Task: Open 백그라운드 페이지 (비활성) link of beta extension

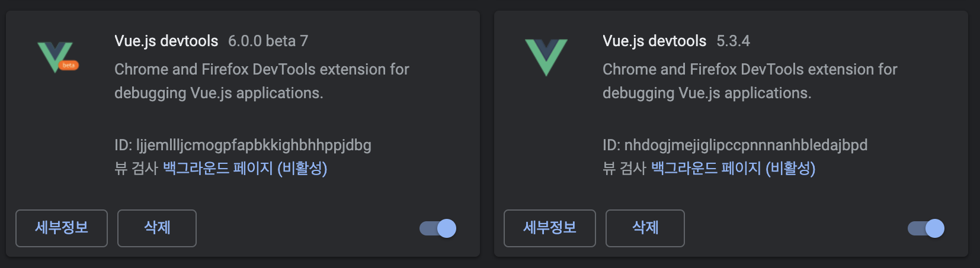Action: tap(245, 168)
